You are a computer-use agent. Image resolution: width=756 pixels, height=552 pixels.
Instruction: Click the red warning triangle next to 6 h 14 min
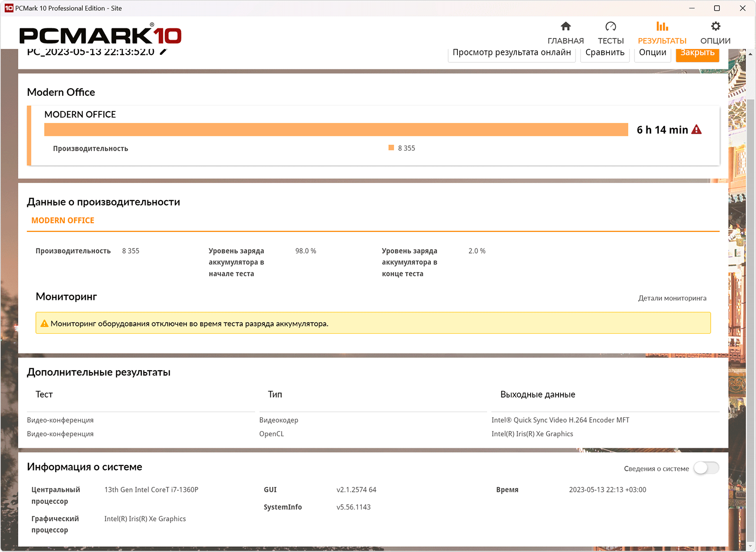coord(696,129)
